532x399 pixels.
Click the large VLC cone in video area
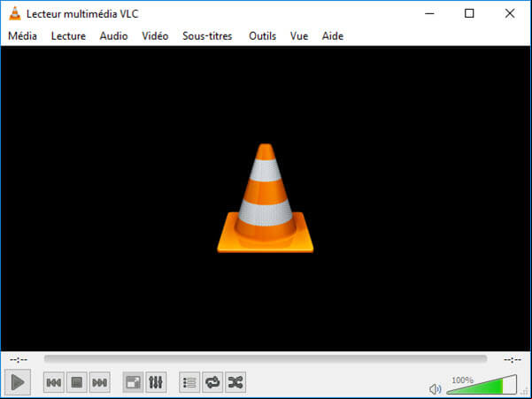point(266,198)
